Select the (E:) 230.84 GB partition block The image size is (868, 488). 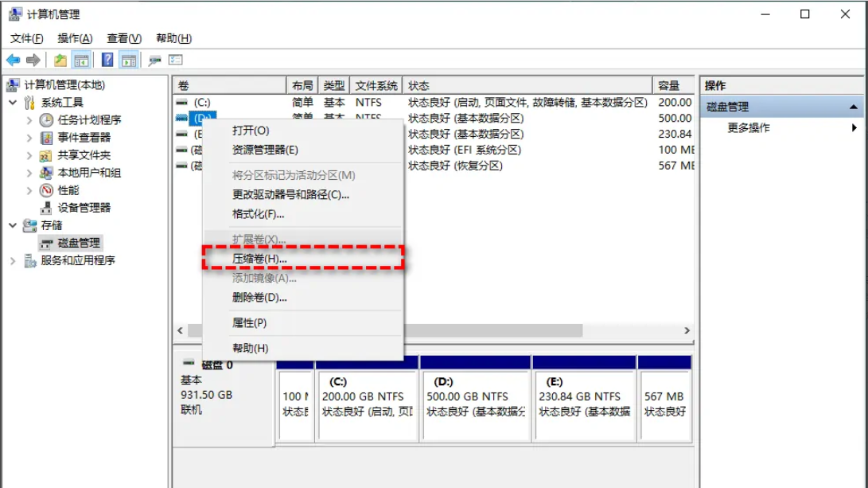pos(584,405)
